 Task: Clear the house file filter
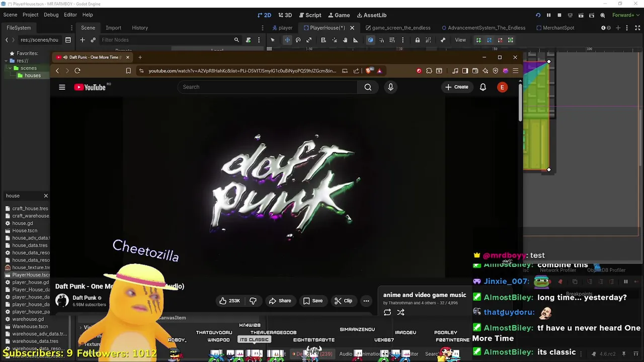click(x=46, y=196)
